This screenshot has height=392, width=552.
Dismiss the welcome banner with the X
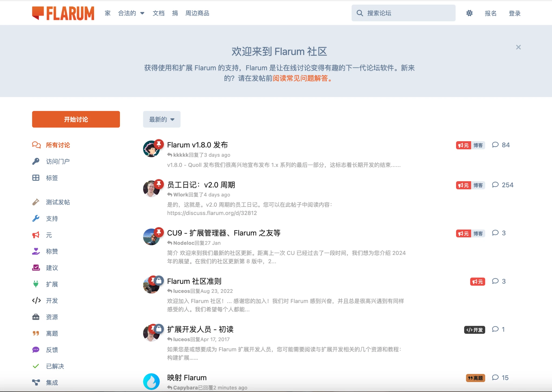[518, 47]
